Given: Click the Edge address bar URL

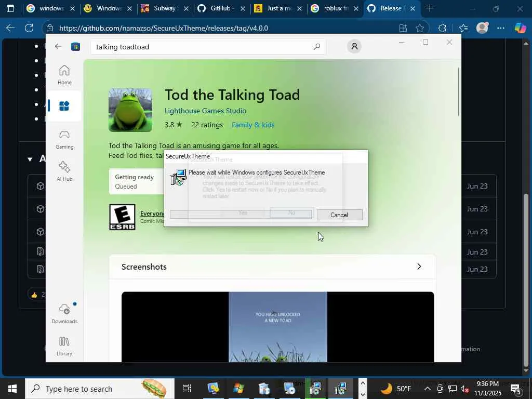Looking at the screenshot, I should point(164,28).
